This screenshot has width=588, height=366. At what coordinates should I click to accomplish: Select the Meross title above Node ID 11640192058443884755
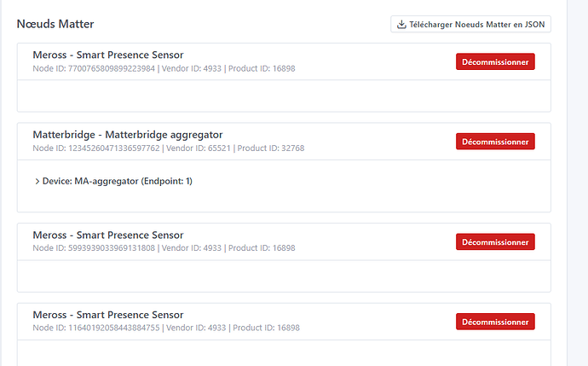click(107, 315)
